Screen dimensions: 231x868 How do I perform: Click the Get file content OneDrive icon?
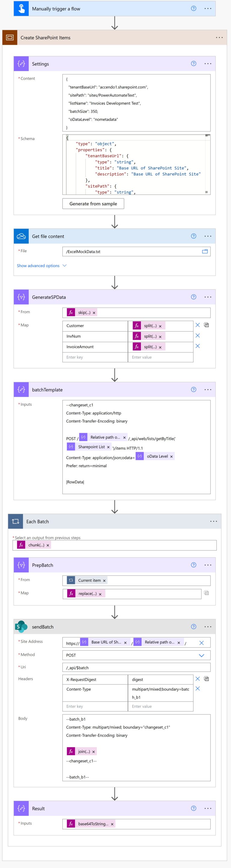pyautogui.click(x=21, y=236)
